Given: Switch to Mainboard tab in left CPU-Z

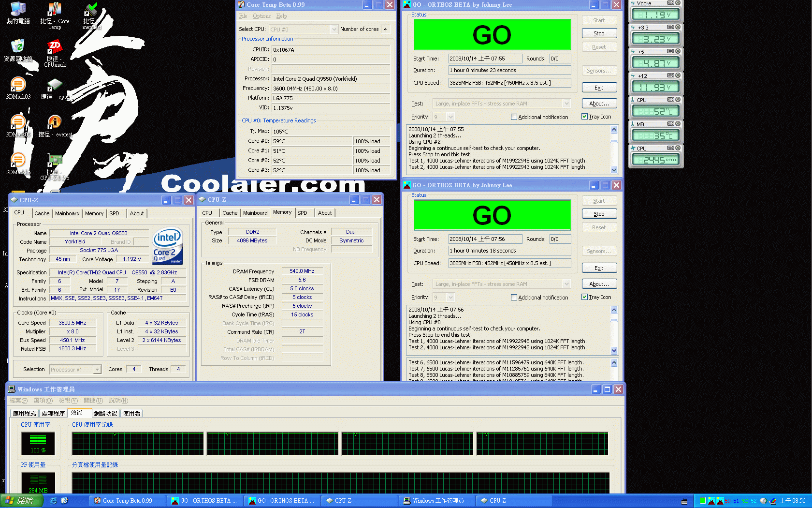Looking at the screenshot, I should 67,213.
